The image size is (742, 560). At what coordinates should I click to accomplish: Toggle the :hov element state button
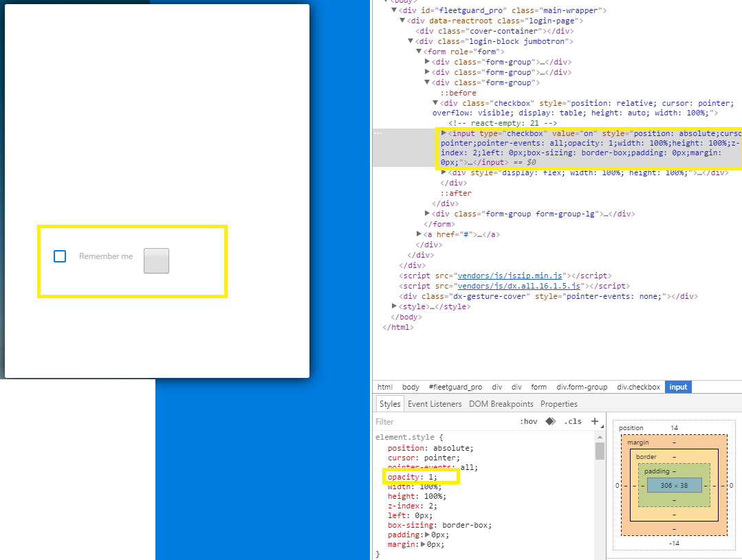529,421
